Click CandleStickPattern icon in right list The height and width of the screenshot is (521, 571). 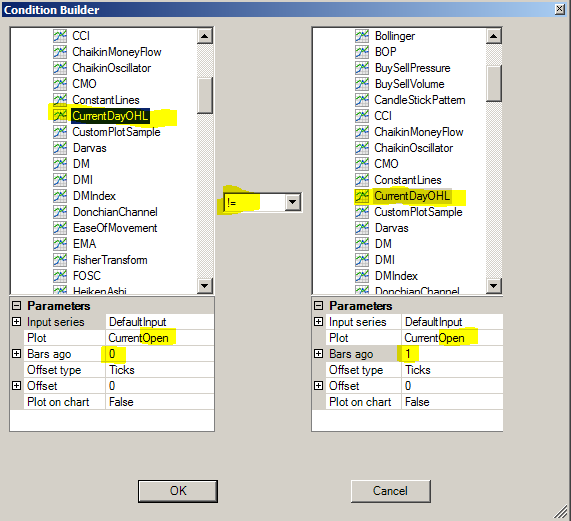[362, 100]
